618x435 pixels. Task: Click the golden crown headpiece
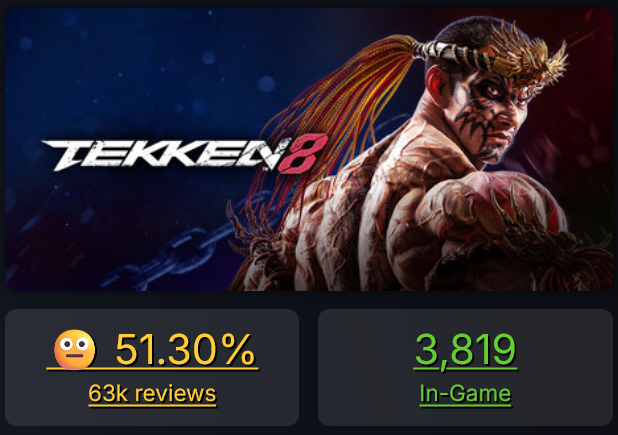click(x=524, y=51)
